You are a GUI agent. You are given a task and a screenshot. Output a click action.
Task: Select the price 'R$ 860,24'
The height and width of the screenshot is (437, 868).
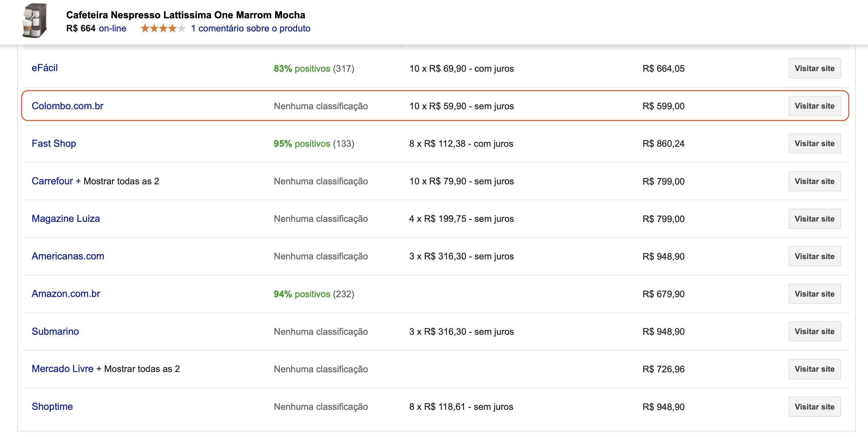pos(663,144)
